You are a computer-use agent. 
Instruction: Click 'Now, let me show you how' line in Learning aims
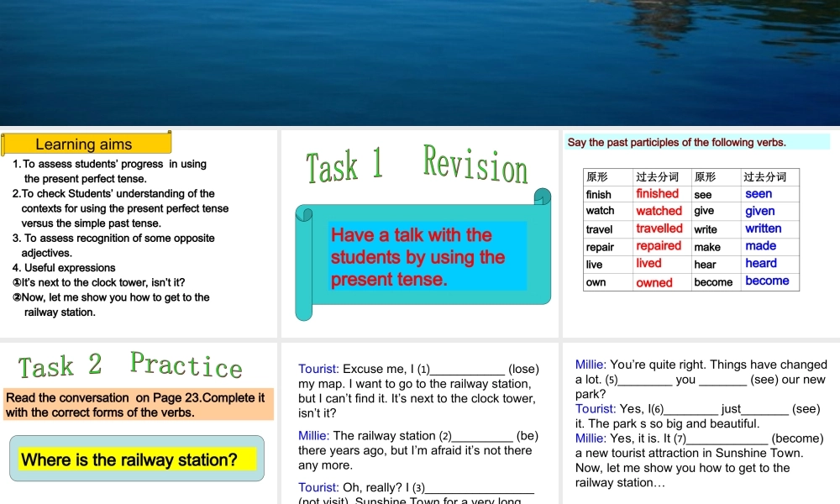pos(111,297)
